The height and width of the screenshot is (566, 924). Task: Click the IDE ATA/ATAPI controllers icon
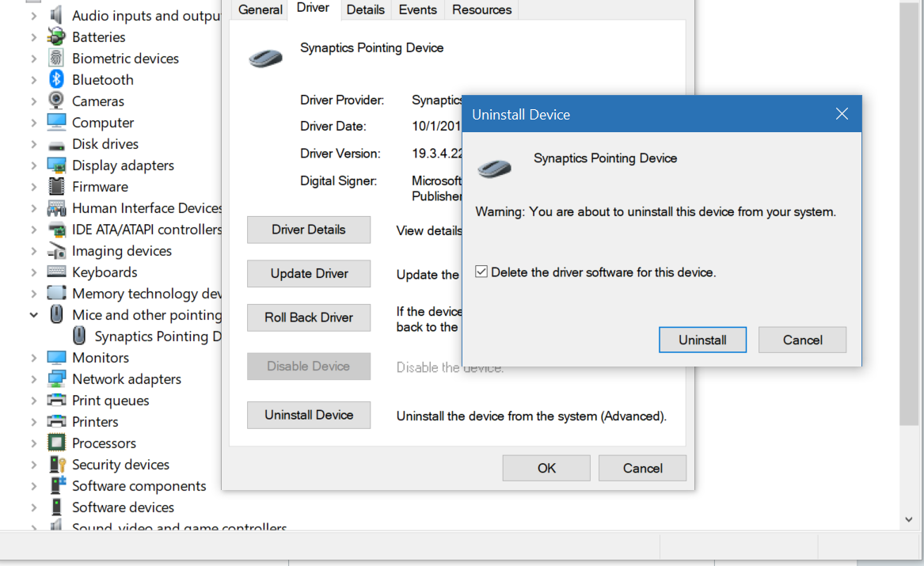pyautogui.click(x=56, y=229)
